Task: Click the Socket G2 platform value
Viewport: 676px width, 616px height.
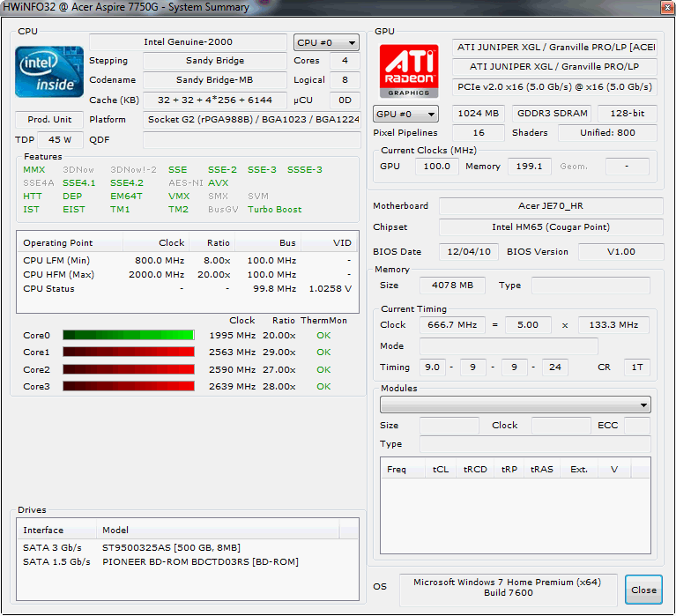Action: click(x=252, y=119)
